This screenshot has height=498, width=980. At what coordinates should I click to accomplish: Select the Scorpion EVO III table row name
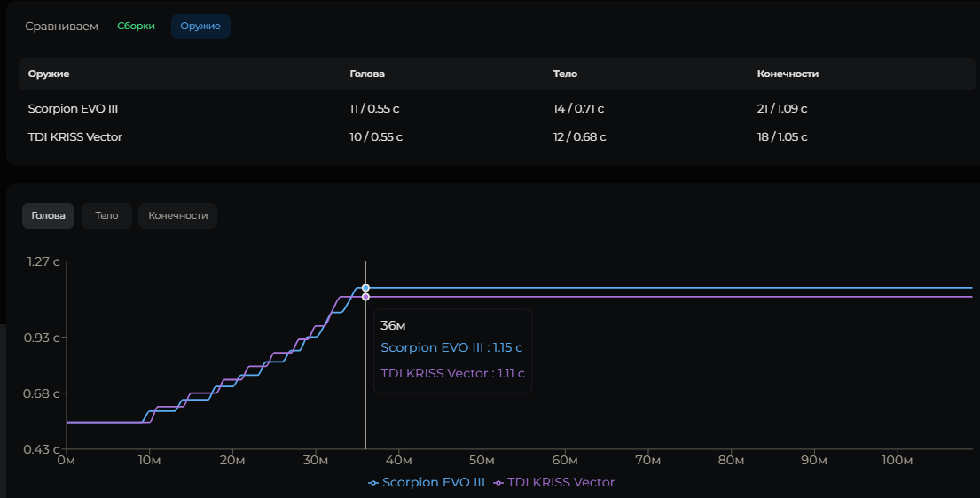tap(73, 109)
